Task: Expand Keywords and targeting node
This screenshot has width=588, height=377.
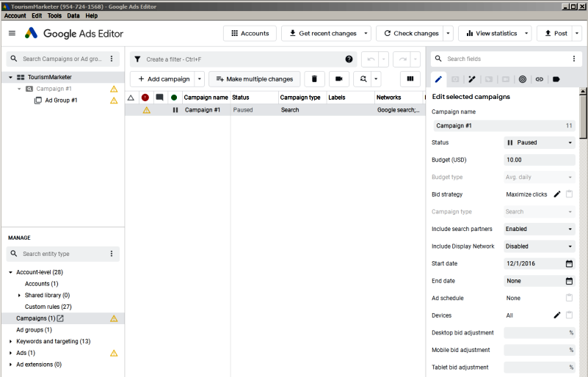Action: 10,341
